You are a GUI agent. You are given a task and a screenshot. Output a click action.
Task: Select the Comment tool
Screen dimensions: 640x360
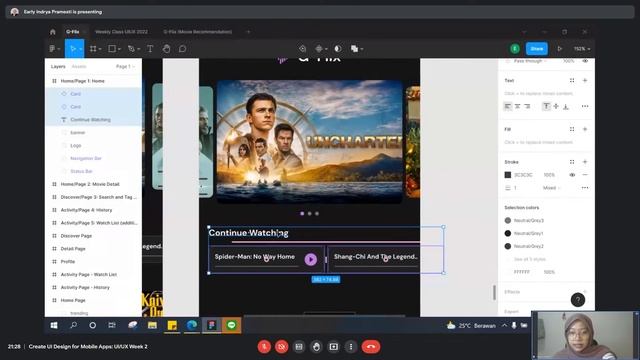pyautogui.click(x=182, y=49)
